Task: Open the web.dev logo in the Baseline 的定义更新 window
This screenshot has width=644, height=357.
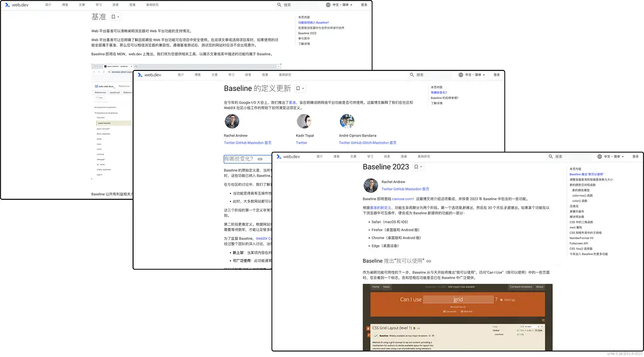Action: (150, 74)
